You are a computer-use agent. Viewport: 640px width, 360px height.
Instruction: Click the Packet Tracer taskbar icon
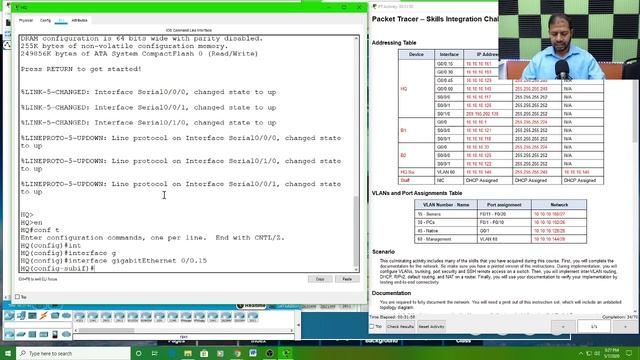pos(286,353)
